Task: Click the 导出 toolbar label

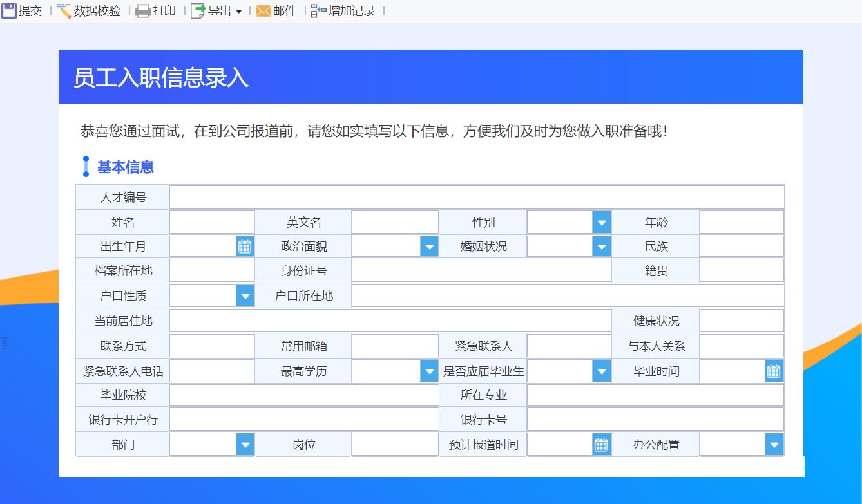Action: coord(220,11)
